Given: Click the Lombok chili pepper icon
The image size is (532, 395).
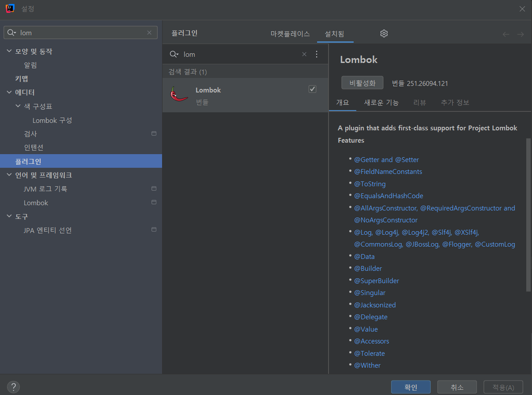Looking at the screenshot, I should [x=179, y=94].
